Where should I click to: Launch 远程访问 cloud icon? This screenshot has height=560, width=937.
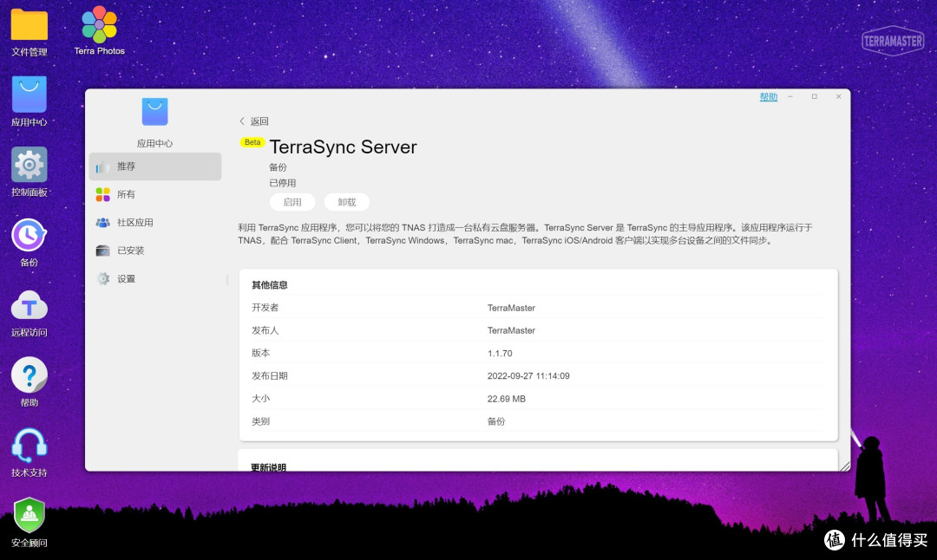coord(29,306)
